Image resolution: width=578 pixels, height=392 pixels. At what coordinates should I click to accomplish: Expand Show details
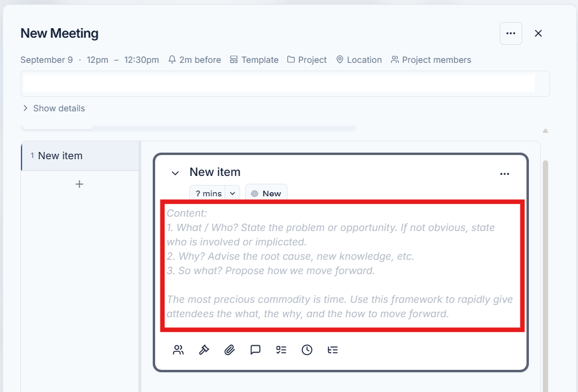pos(54,108)
